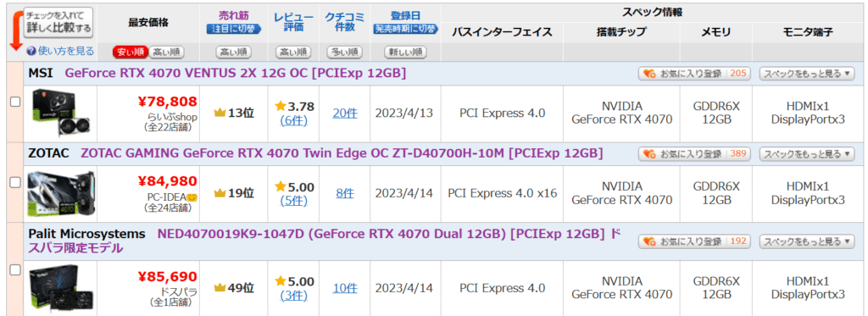This screenshot has width=868, height=316.
Task: Click the crown icon for 13位 ranking
Action: pyautogui.click(x=220, y=113)
